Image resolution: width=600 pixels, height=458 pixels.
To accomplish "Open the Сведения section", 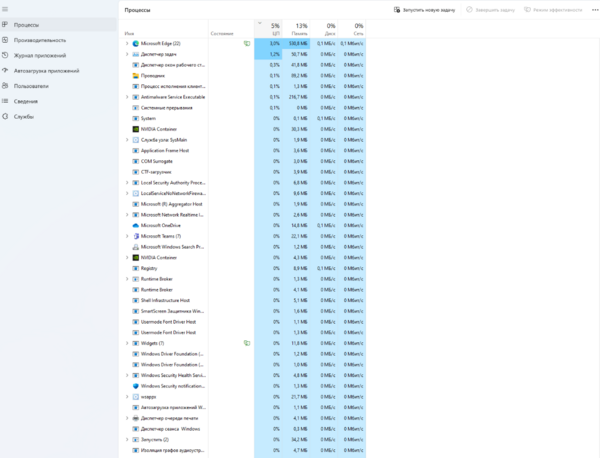I will tap(26, 101).
